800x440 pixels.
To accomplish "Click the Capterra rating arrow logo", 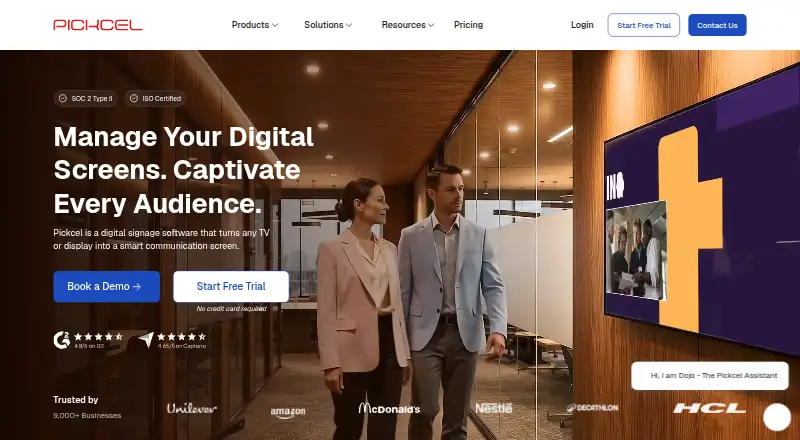I will pyautogui.click(x=146, y=339).
